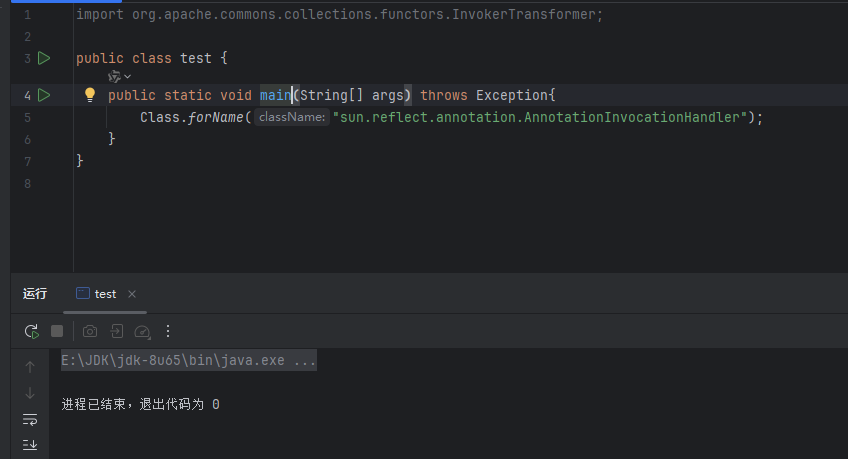This screenshot has height=459, width=848.
Task: Click the down arrow in console sidebar
Action: click(30, 393)
